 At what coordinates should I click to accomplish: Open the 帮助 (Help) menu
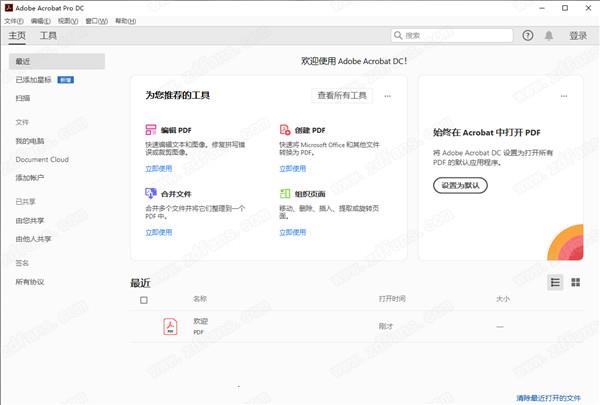[x=126, y=21]
